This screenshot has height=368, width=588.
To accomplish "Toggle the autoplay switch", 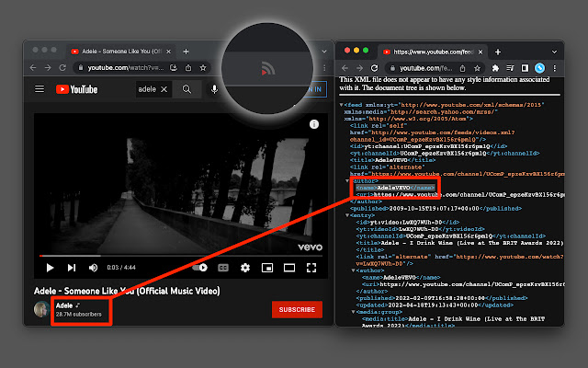I will [200, 268].
